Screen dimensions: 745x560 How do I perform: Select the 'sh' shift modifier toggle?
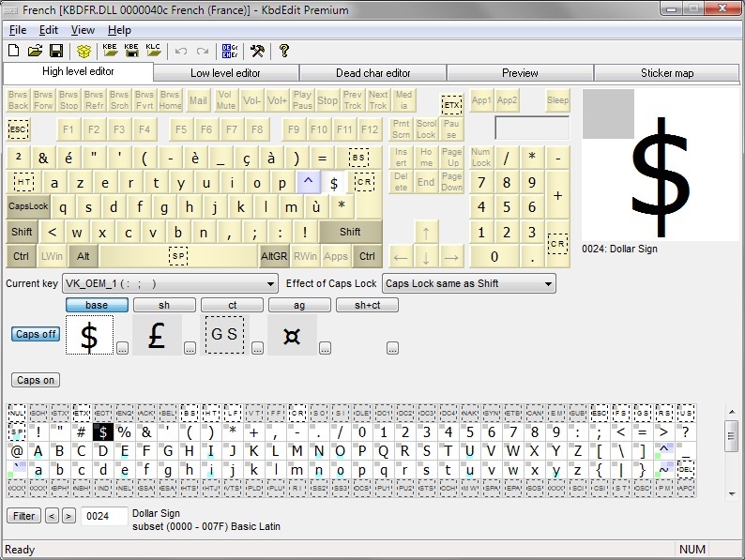click(x=164, y=305)
